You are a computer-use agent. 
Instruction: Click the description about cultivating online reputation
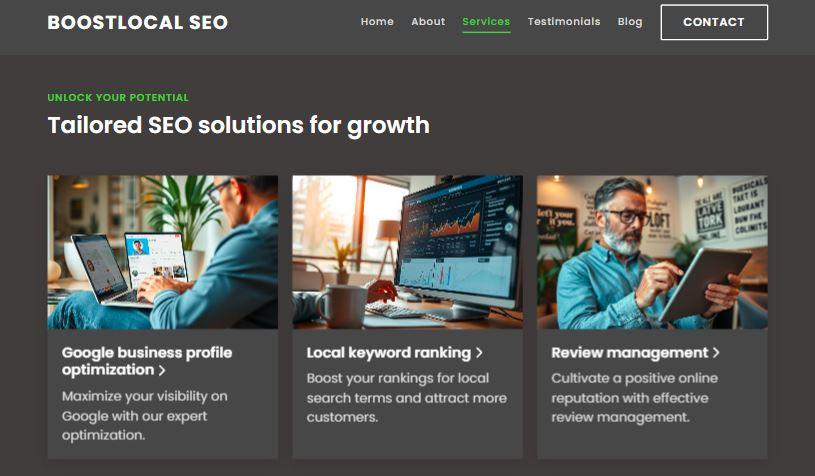pos(635,398)
